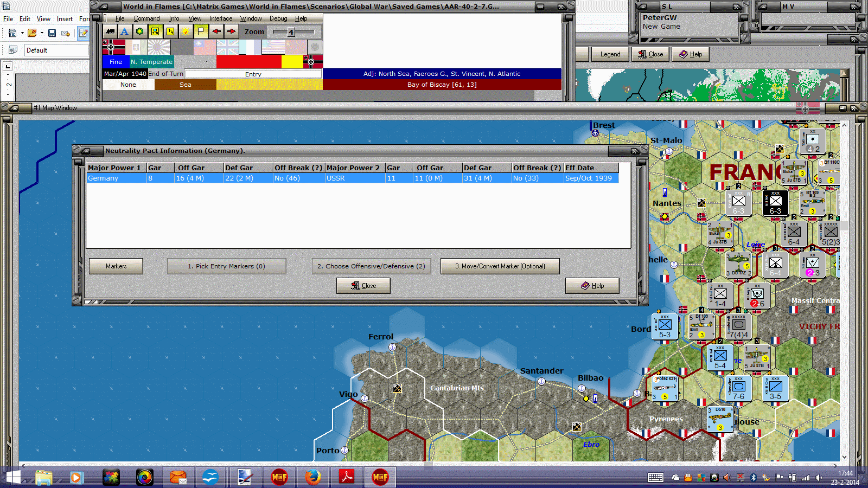The image size is (868, 488).
Task: Click the second Off Break (?) column header
Action: pos(537,168)
